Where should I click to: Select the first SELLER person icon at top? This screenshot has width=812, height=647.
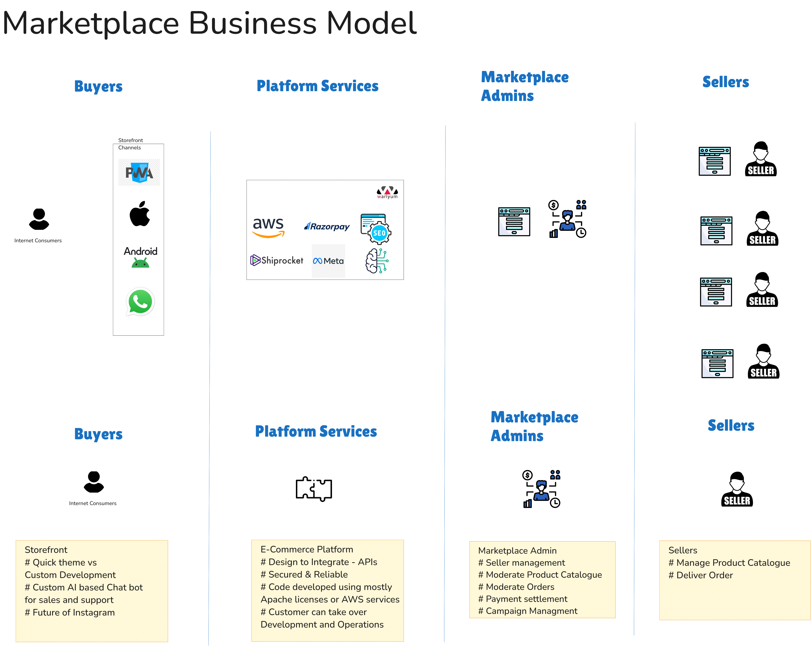(x=761, y=159)
